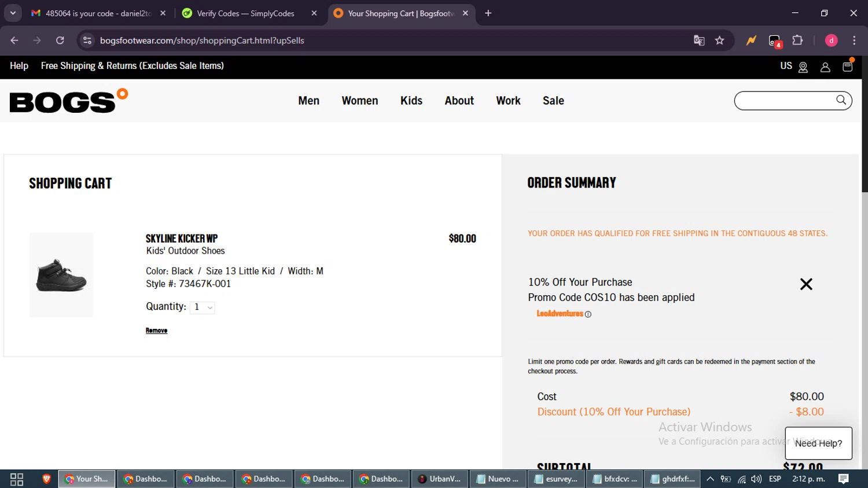Open the browser extensions puzzle icon
Image resolution: width=868 pixels, height=488 pixels.
click(x=797, y=41)
